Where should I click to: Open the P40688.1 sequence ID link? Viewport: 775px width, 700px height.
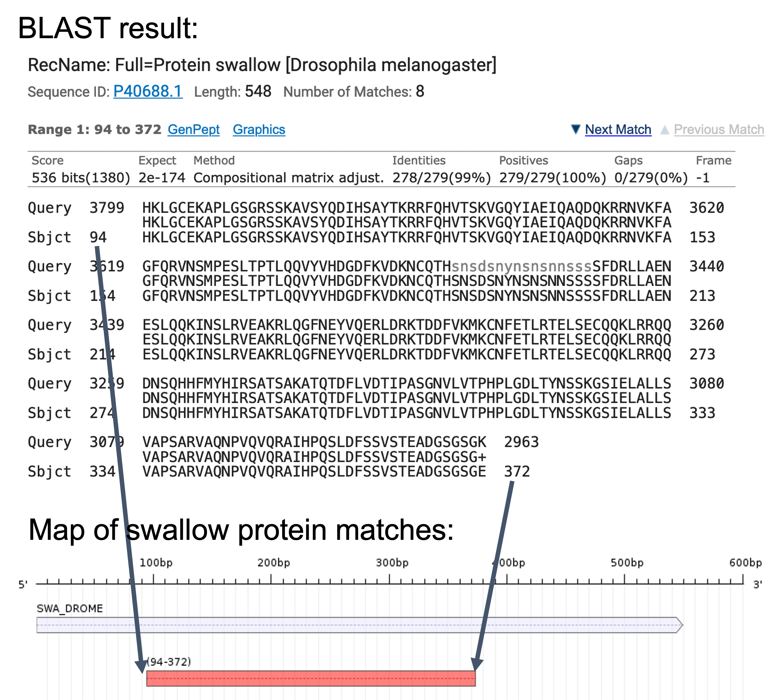tap(148, 91)
